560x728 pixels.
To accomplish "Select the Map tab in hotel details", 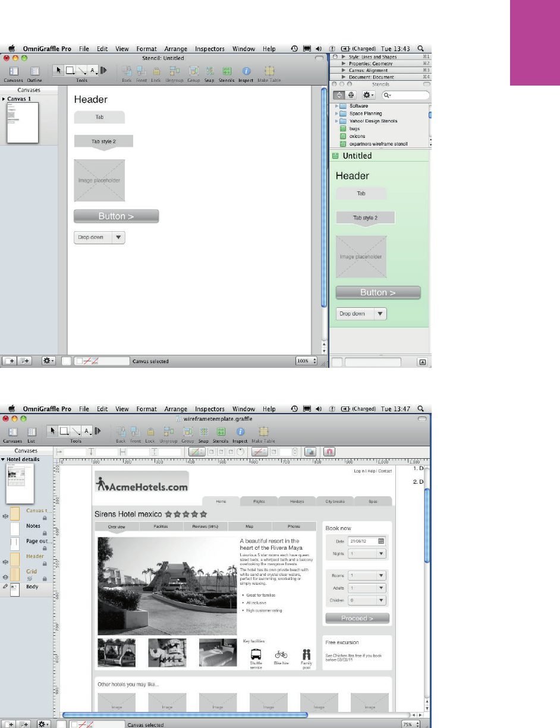I will (x=250, y=527).
